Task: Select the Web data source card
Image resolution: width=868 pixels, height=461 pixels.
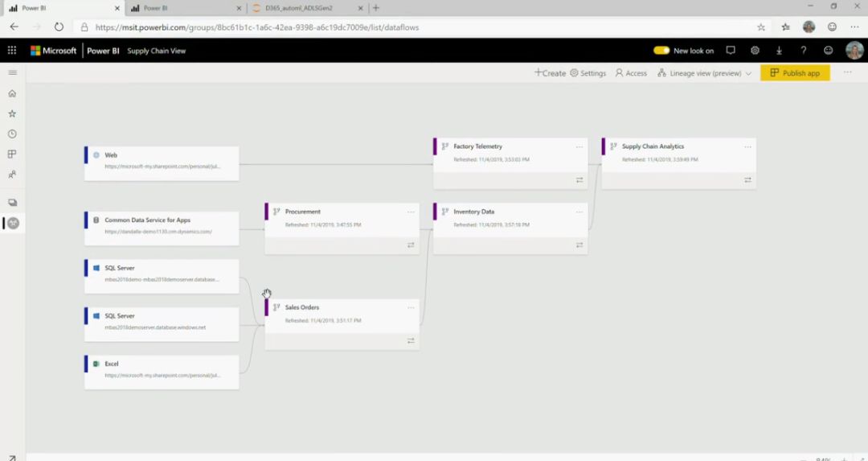Action: tap(162, 163)
